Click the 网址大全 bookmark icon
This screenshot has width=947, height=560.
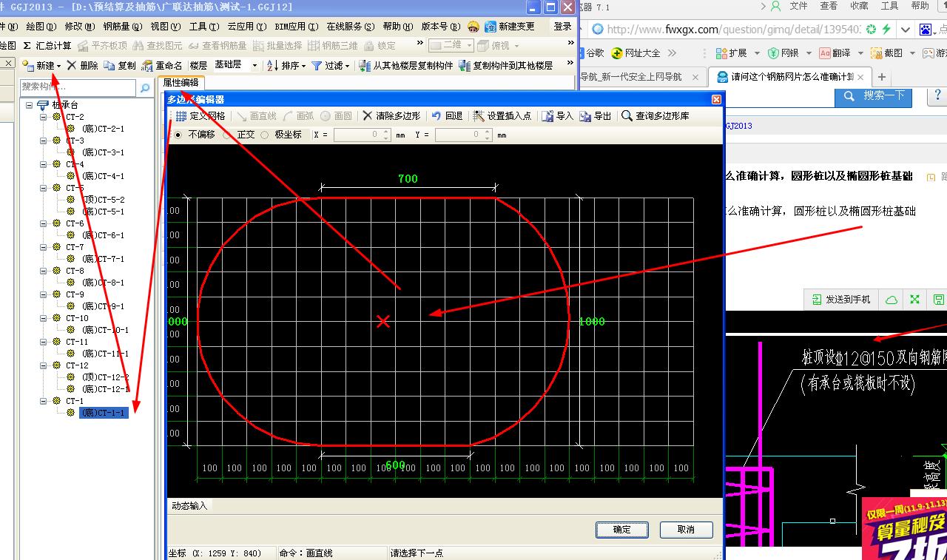click(617, 53)
